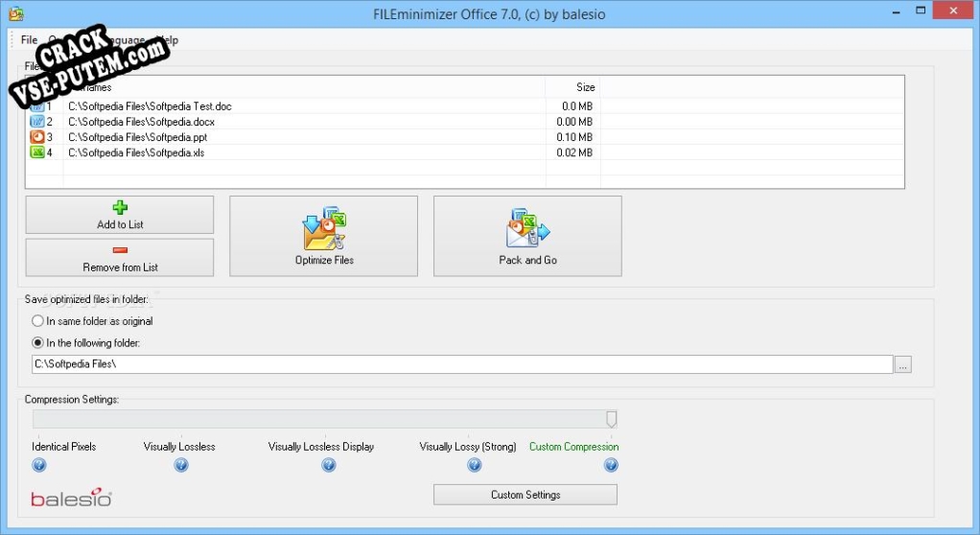Close the FILEminimizer window
This screenshot has width=980, height=535.
[x=953, y=11]
